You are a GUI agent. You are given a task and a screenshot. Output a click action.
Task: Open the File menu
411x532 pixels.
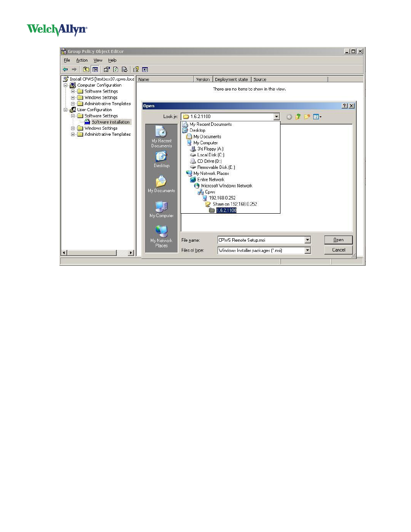pos(67,60)
